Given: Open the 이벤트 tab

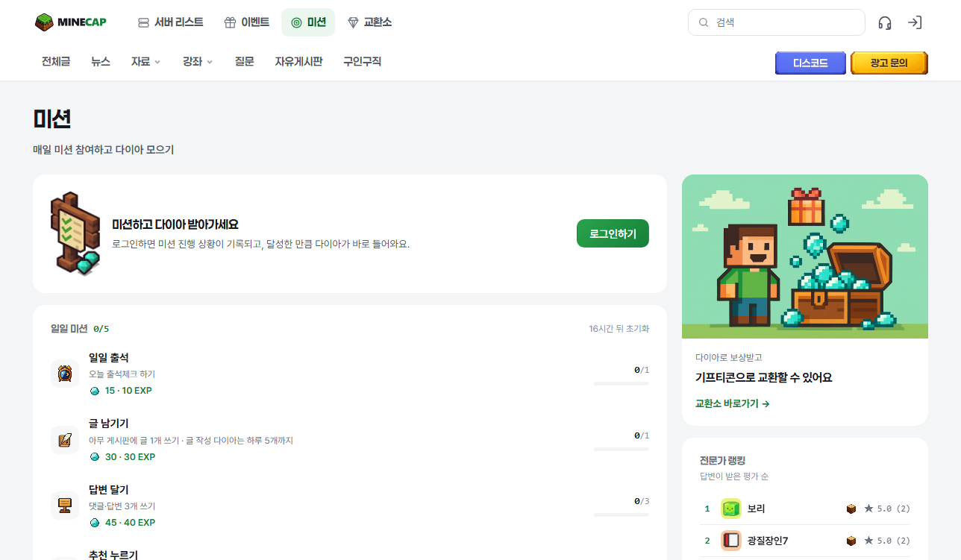Looking at the screenshot, I should click(x=247, y=22).
